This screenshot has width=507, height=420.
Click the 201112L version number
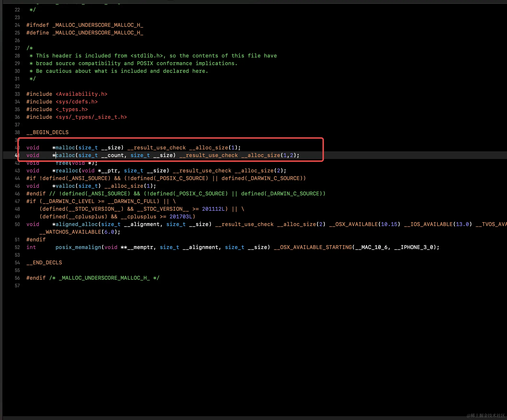(213, 209)
